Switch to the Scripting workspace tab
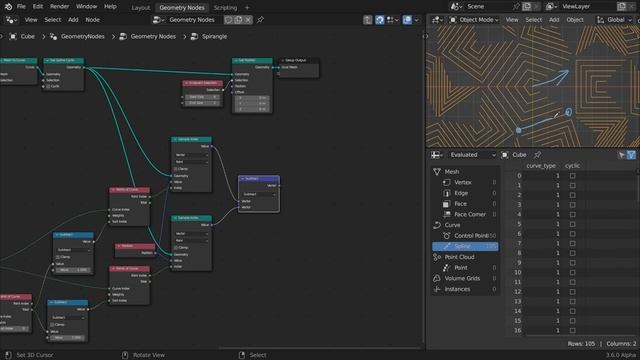This screenshot has width=640, height=360. point(225,7)
